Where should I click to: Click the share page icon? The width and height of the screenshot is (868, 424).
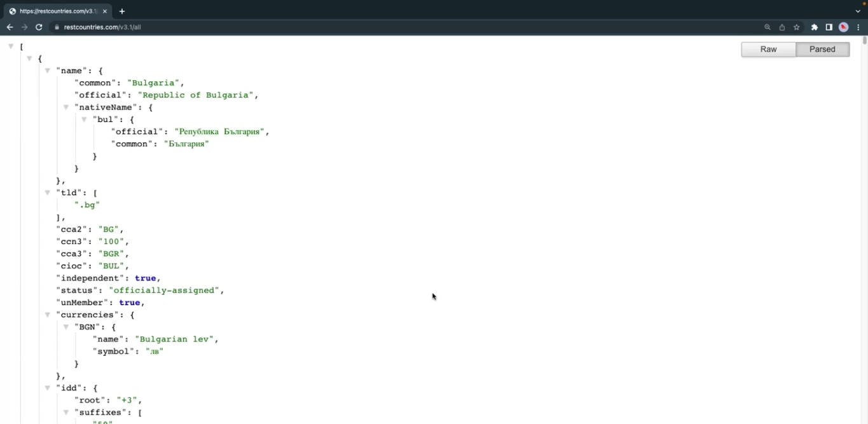(782, 27)
